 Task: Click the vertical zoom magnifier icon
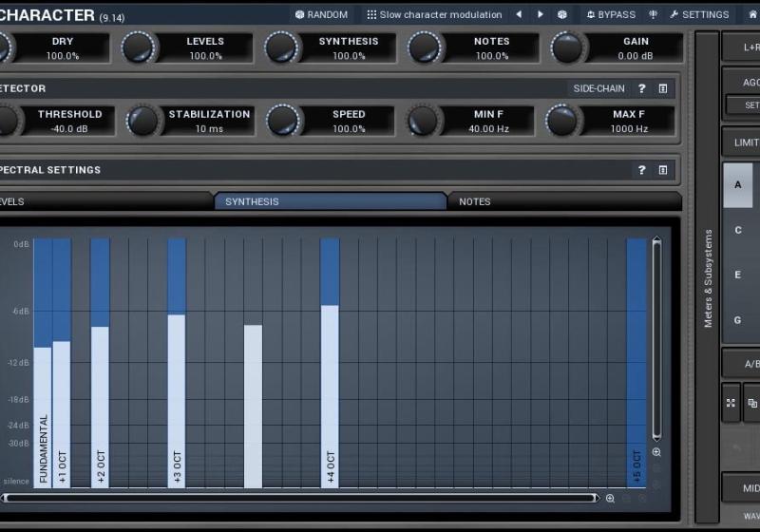[x=656, y=453]
